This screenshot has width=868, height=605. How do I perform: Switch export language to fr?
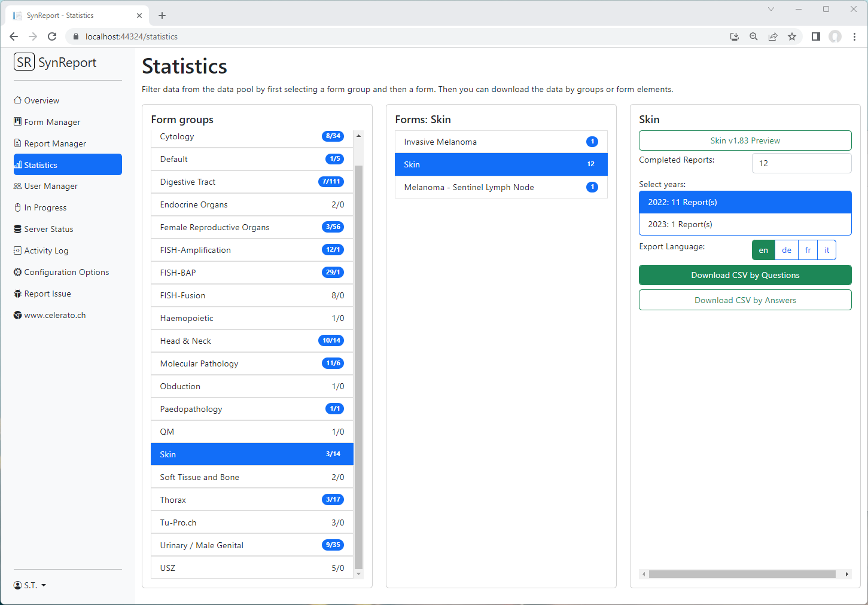point(808,250)
